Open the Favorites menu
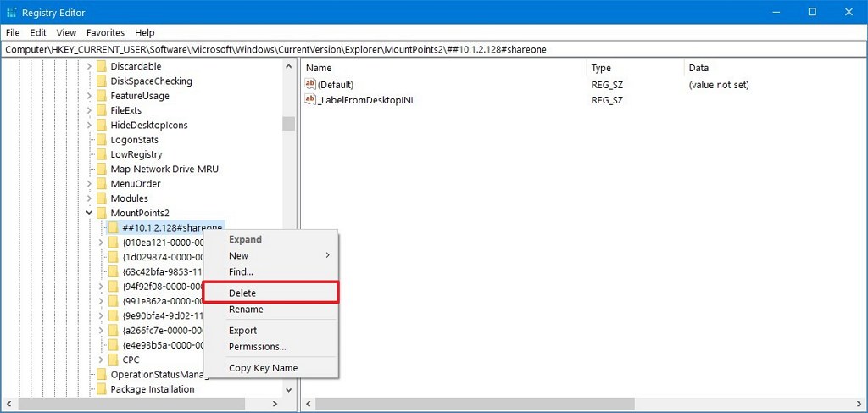The height and width of the screenshot is (413, 868). click(x=106, y=33)
